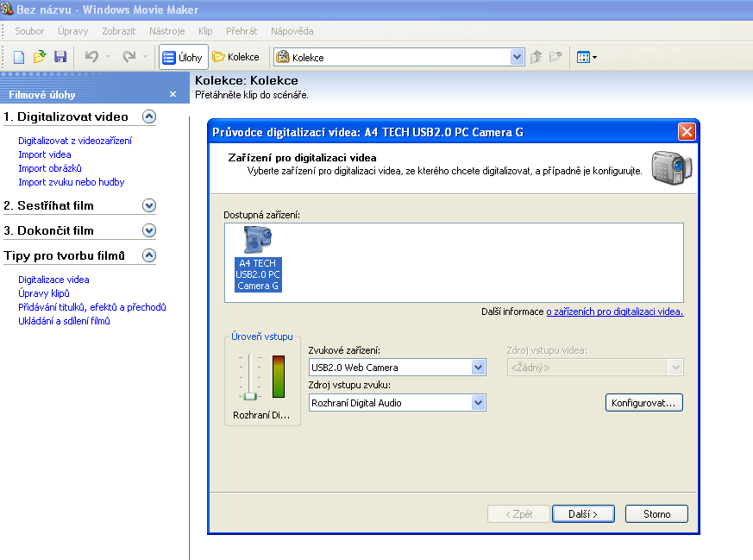This screenshot has width=753, height=560.
Task: Click the Up One Level icon
Action: [x=536, y=57]
